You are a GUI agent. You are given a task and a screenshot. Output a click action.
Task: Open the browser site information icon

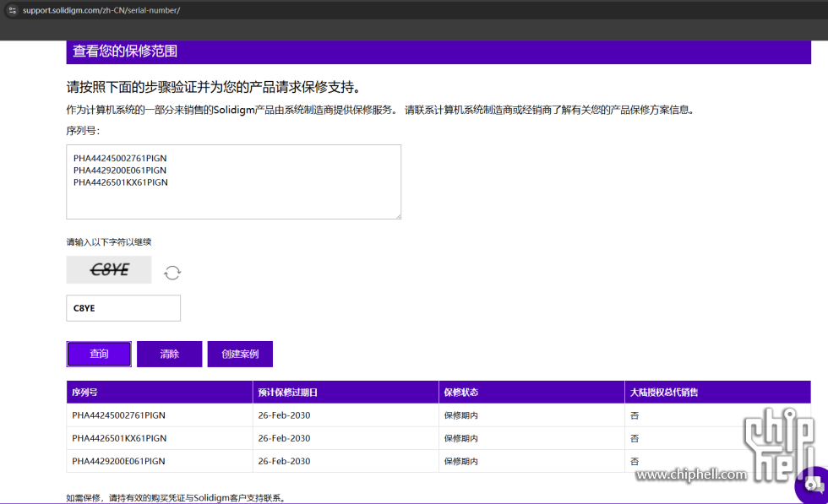pyautogui.click(x=12, y=10)
